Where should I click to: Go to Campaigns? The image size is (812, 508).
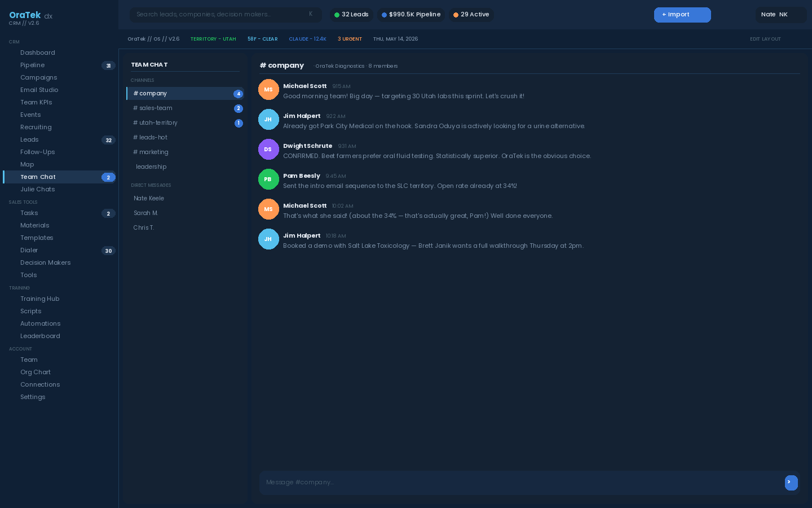coord(59,78)
